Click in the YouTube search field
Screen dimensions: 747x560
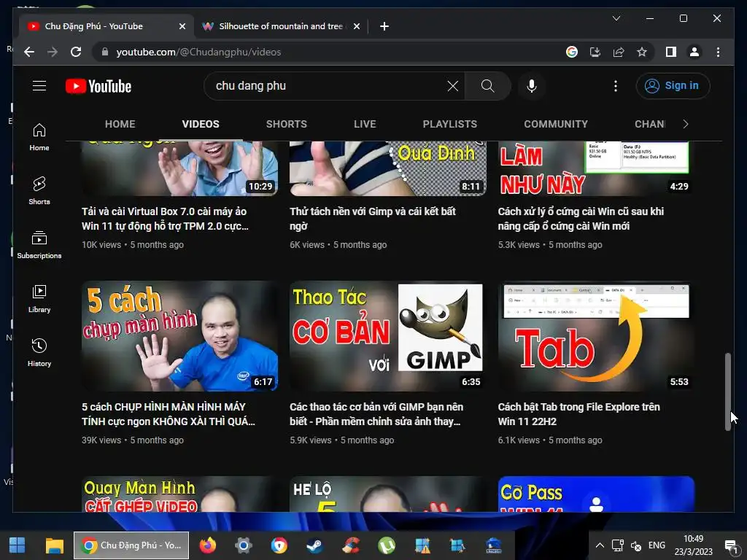click(x=329, y=86)
